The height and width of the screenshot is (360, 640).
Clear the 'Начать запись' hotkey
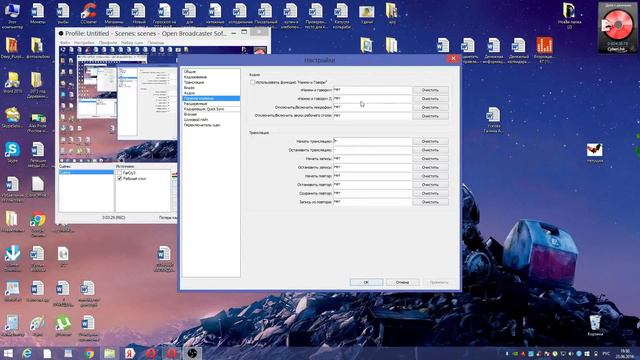point(430,158)
